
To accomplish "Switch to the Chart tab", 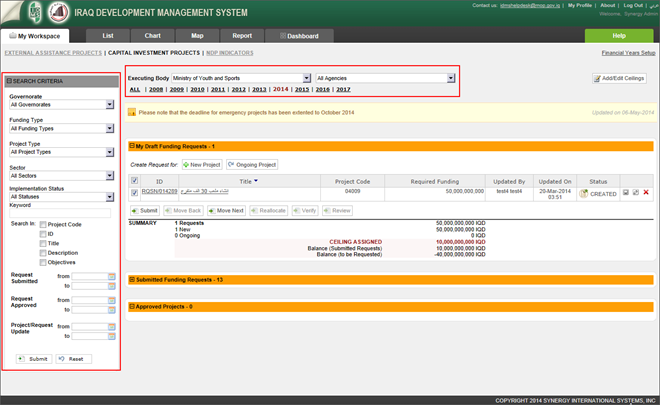I will 152,36.
